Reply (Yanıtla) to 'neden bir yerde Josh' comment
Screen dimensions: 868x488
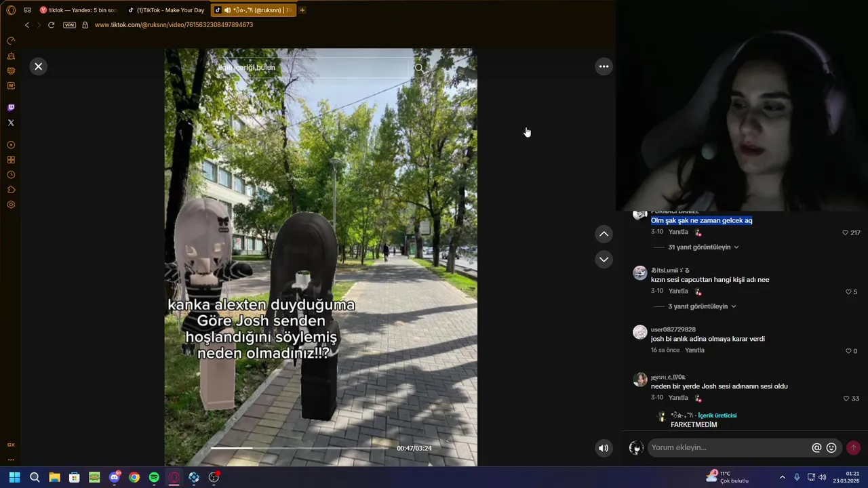678,398
